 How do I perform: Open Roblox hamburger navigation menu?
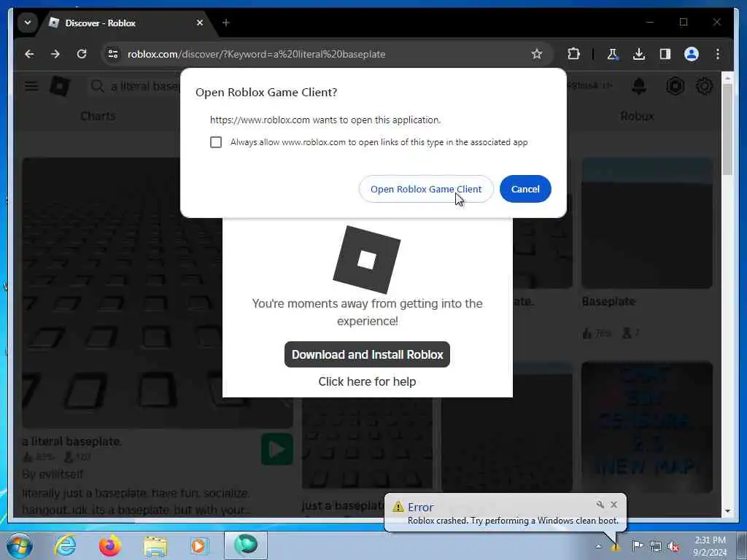pyautogui.click(x=31, y=86)
